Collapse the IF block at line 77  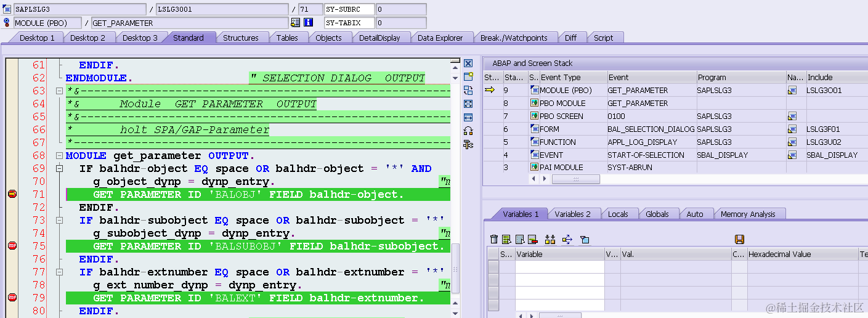60,272
